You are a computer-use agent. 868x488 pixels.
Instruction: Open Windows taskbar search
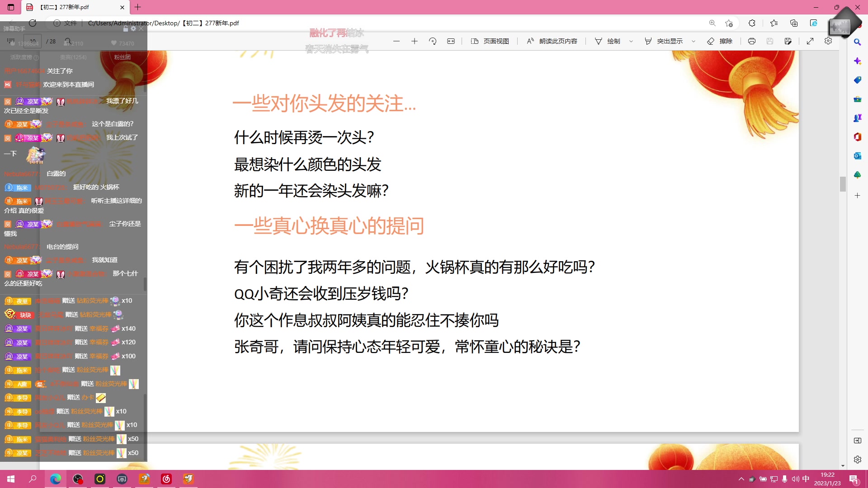pyautogui.click(x=33, y=479)
